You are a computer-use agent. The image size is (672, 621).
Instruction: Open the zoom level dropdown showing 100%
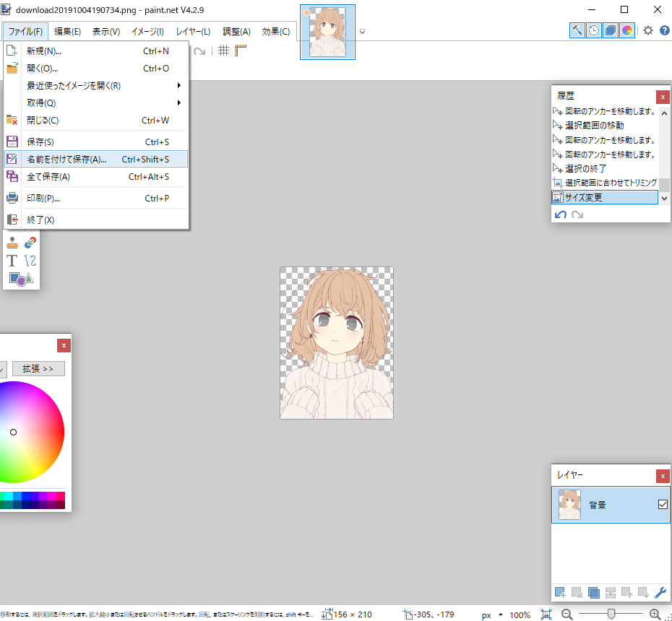click(520, 615)
